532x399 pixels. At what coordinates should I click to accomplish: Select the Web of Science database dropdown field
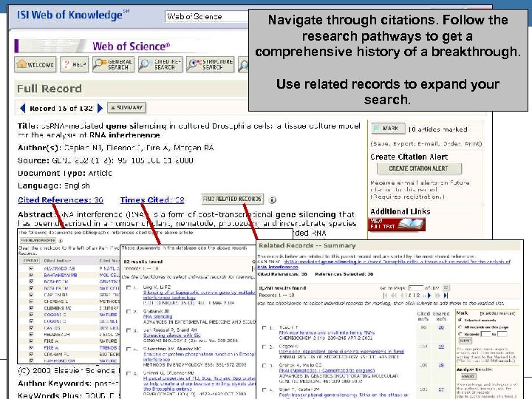click(207, 16)
